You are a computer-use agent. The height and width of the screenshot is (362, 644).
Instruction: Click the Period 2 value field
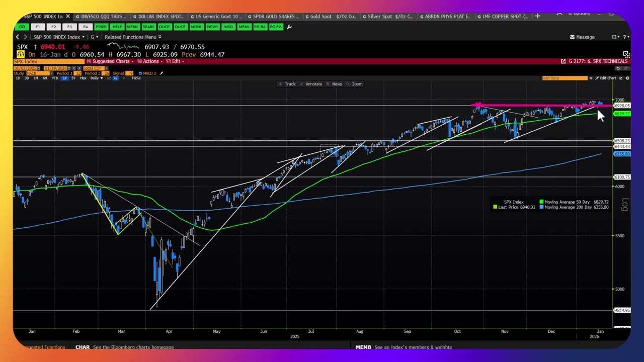coord(105,73)
